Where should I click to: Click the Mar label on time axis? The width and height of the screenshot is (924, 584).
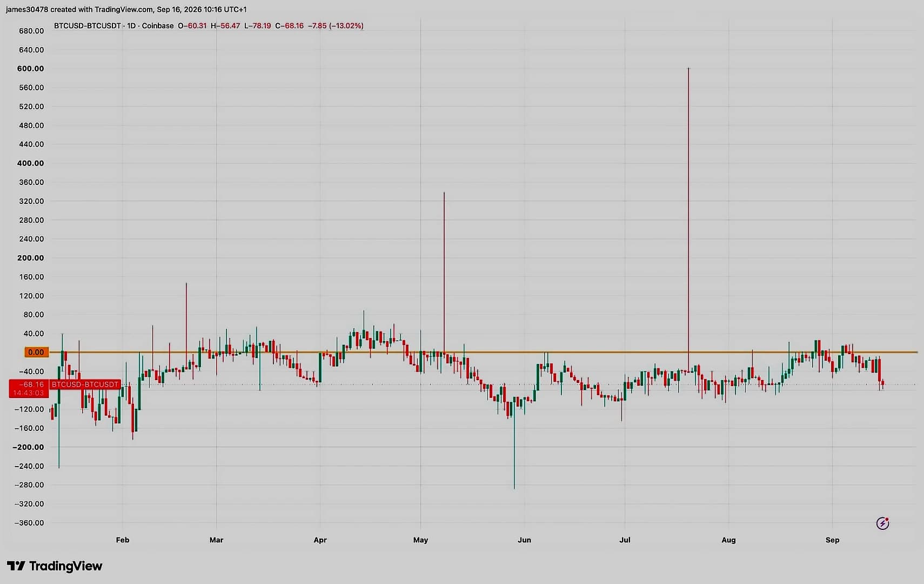216,540
